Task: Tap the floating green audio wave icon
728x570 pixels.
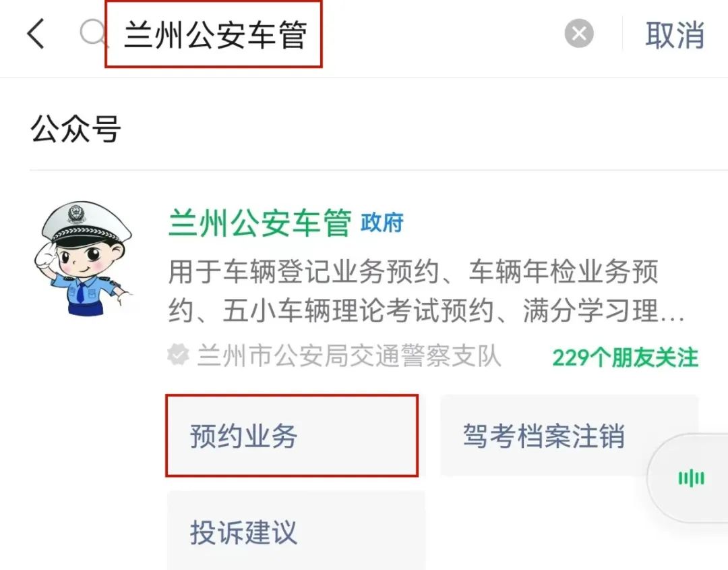Action: click(x=691, y=478)
